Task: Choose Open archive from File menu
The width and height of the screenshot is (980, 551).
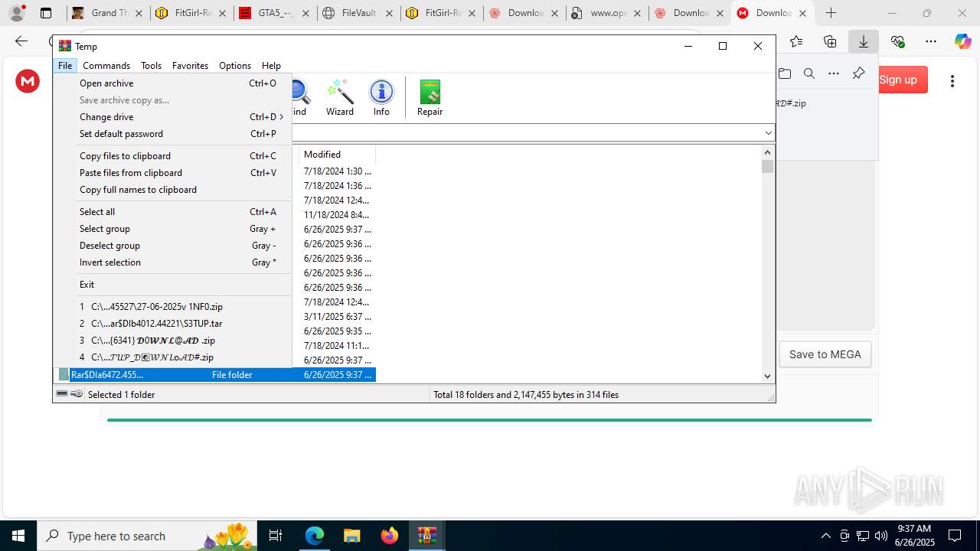Action: [x=172, y=83]
